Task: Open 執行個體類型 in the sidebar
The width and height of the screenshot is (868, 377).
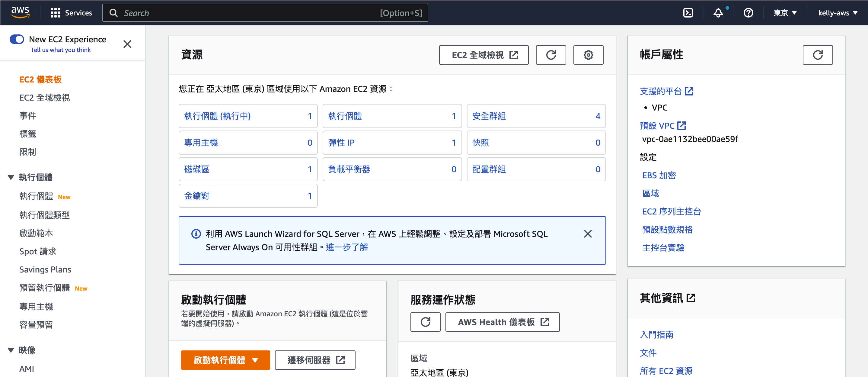Action: tap(44, 215)
